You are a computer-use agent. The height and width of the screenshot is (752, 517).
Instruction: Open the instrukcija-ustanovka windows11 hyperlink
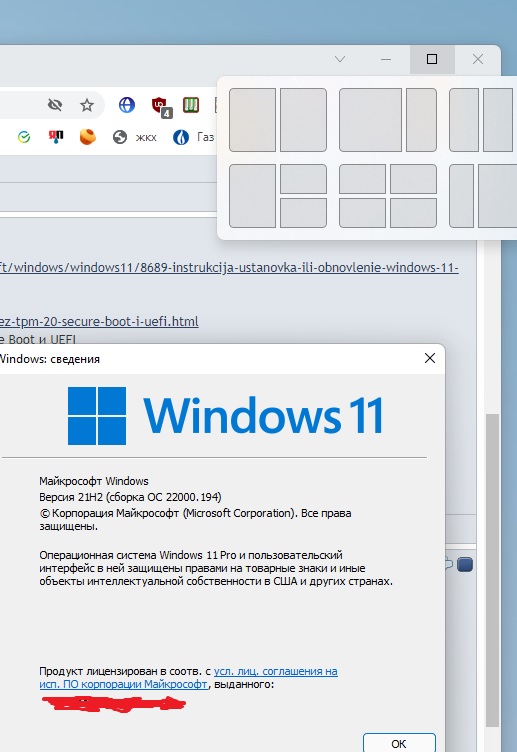click(229, 267)
